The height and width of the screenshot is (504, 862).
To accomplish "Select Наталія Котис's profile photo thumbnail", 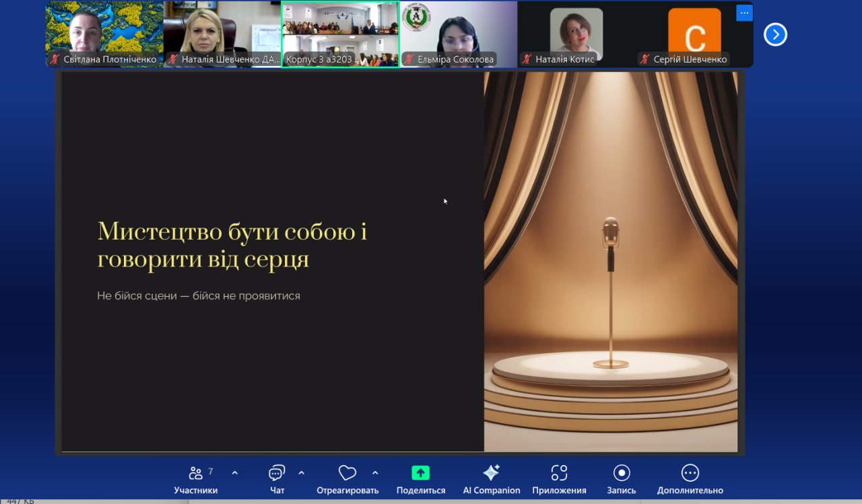I will [576, 34].
